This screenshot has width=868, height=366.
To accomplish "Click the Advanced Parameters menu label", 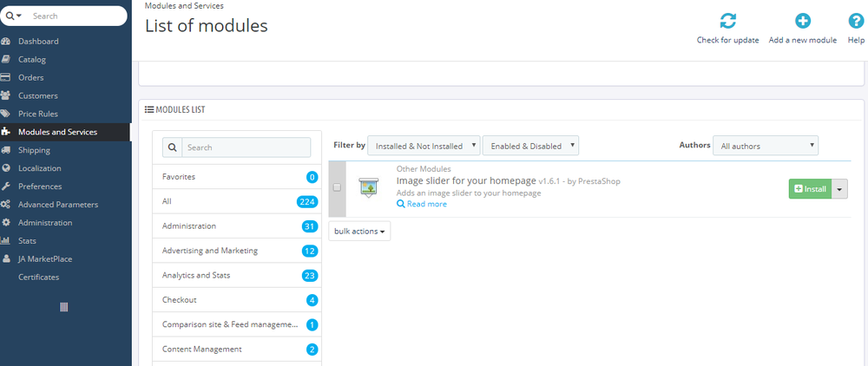I will coord(58,205).
